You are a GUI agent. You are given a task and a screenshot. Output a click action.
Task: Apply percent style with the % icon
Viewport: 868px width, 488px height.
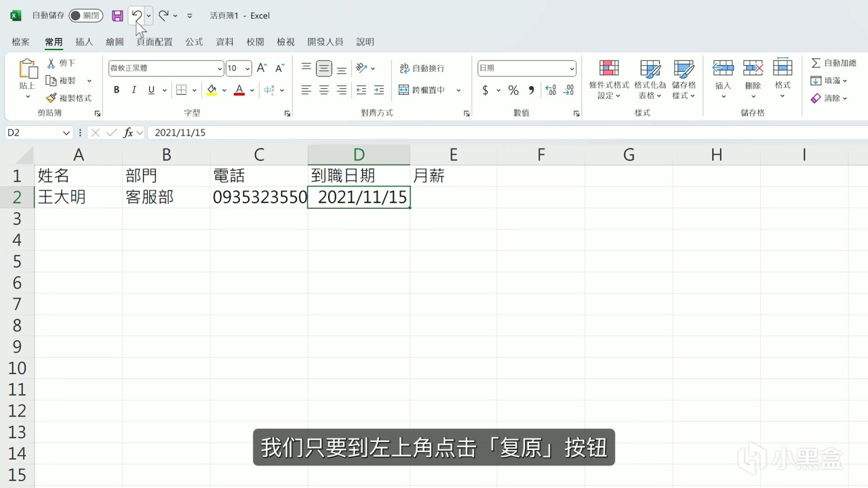click(513, 90)
